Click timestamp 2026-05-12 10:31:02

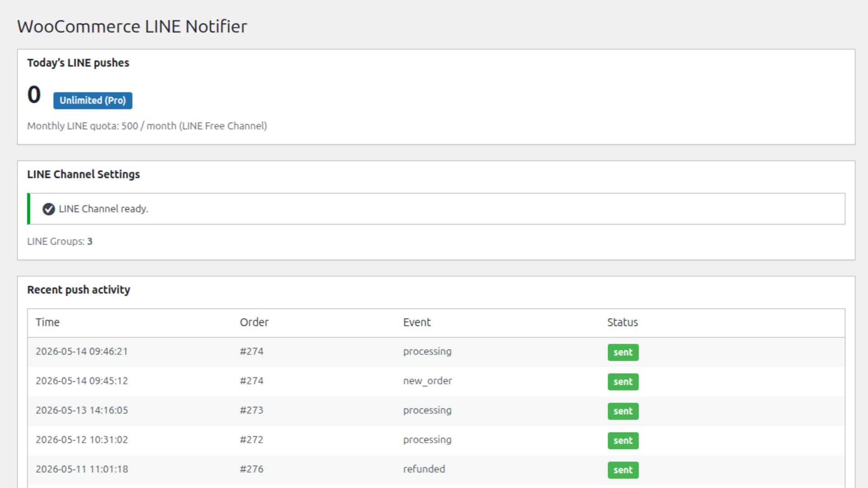point(82,440)
